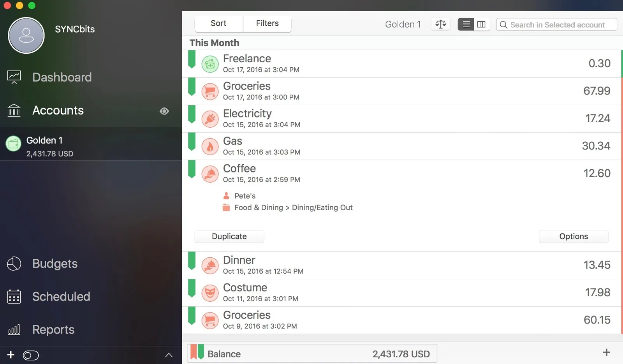Switch to list view mode
The image size is (623, 364).
(466, 24)
